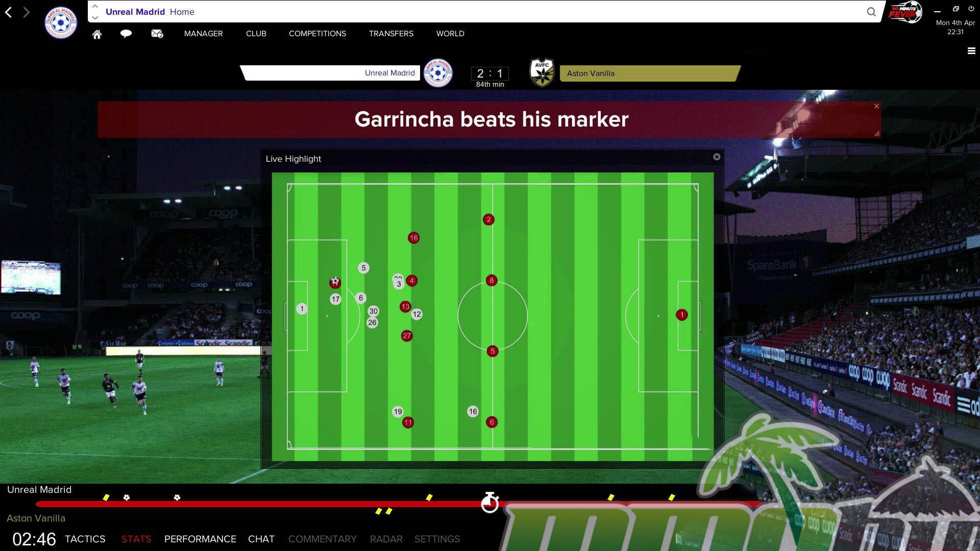Image resolution: width=980 pixels, height=551 pixels.
Task: Switch to the COMMENTARY tab
Action: tap(323, 539)
